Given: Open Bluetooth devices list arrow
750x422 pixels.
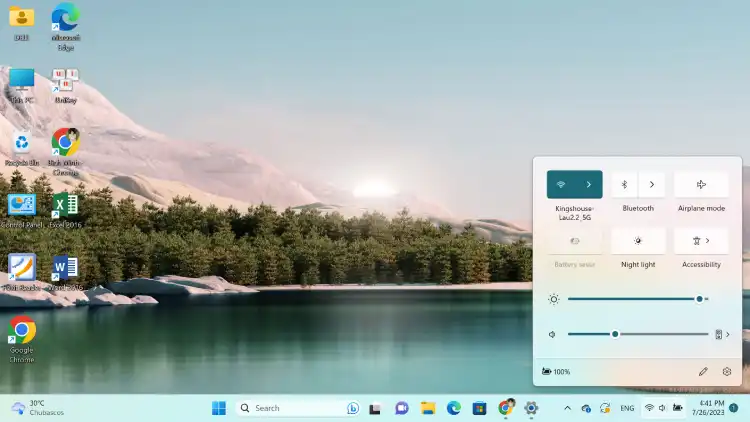Looking at the screenshot, I should [652, 185].
